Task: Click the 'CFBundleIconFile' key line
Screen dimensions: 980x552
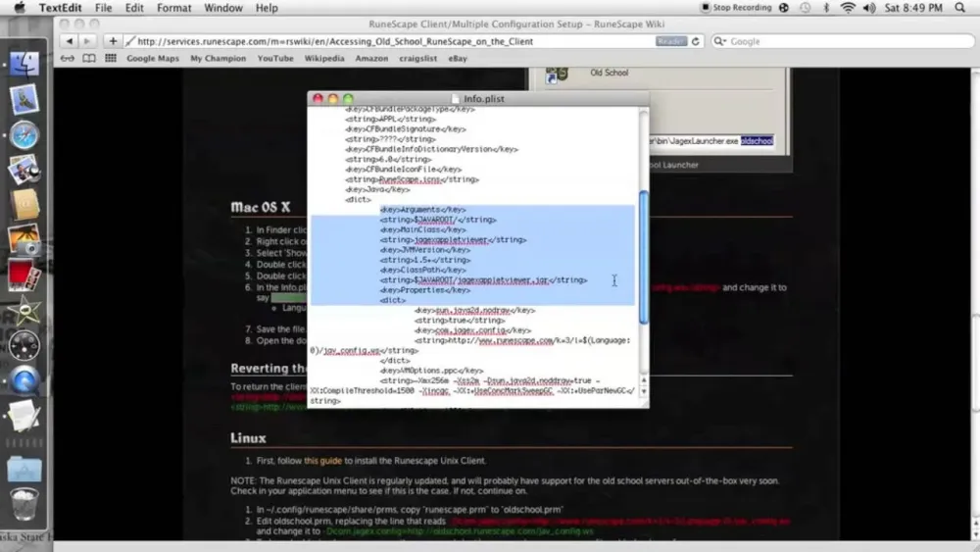Action: [403, 170]
